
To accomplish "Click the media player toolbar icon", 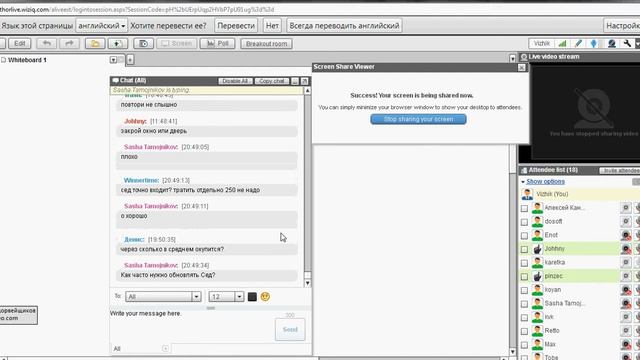I will click(x=143, y=43).
